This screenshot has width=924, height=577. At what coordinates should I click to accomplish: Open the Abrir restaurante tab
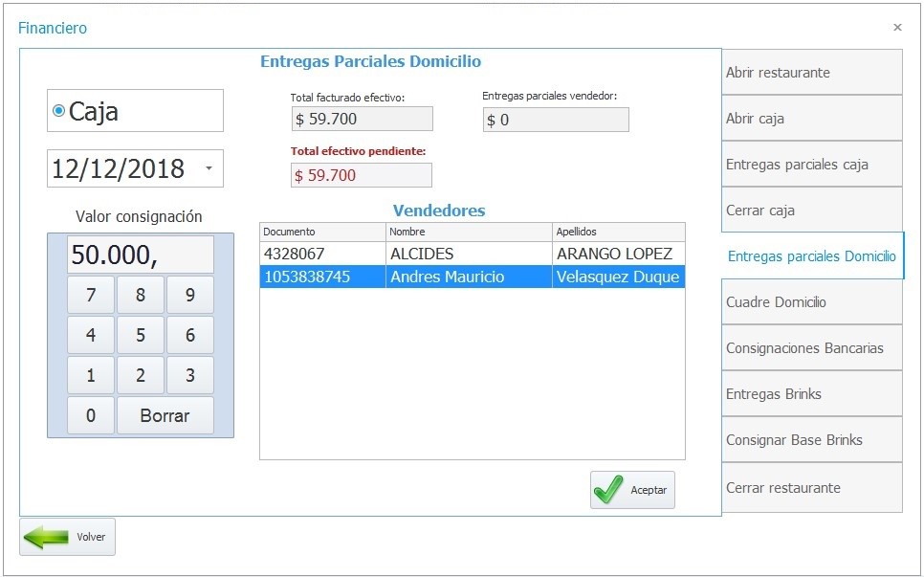pyautogui.click(x=811, y=72)
